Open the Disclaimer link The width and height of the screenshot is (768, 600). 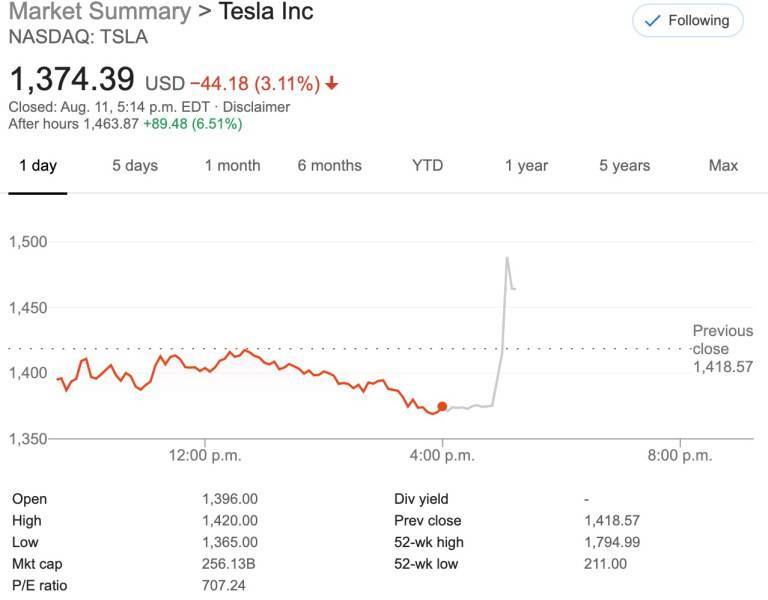click(x=256, y=107)
